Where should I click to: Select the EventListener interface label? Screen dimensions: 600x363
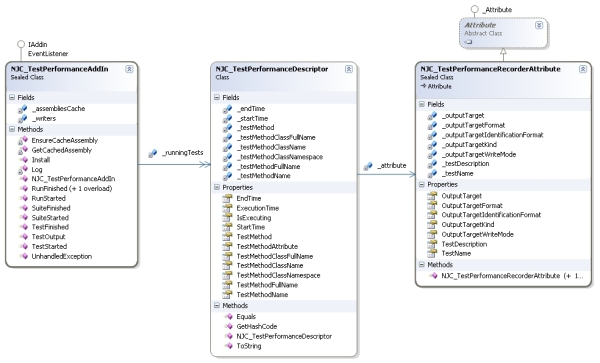48,54
